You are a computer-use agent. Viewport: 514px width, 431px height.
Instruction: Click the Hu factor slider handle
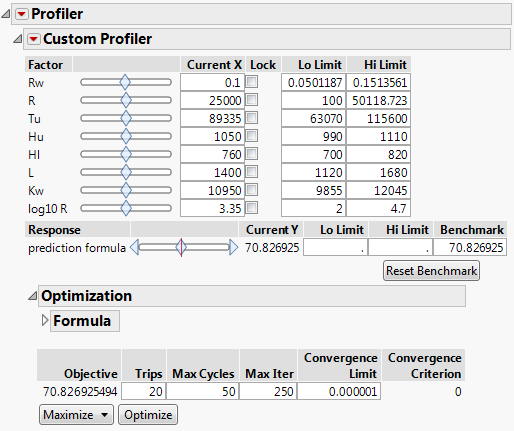click(126, 136)
